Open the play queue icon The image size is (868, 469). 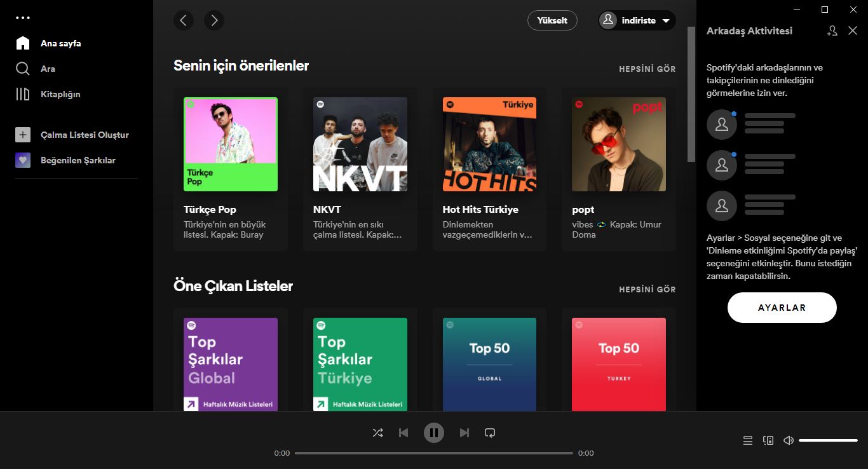pos(748,440)
